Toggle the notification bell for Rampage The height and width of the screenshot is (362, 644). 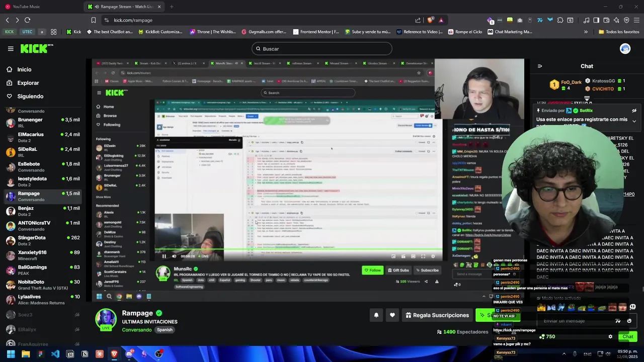click(x=376, y=315)
